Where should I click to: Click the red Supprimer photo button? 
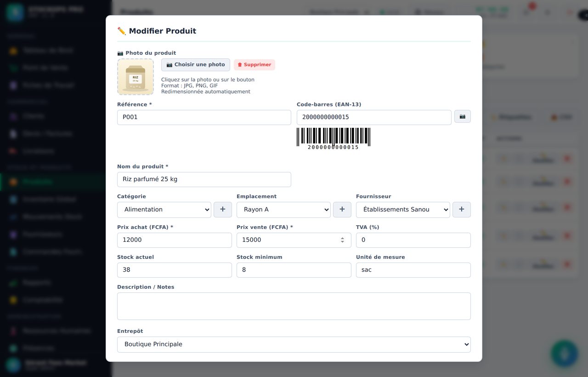(x=254, y=65)
